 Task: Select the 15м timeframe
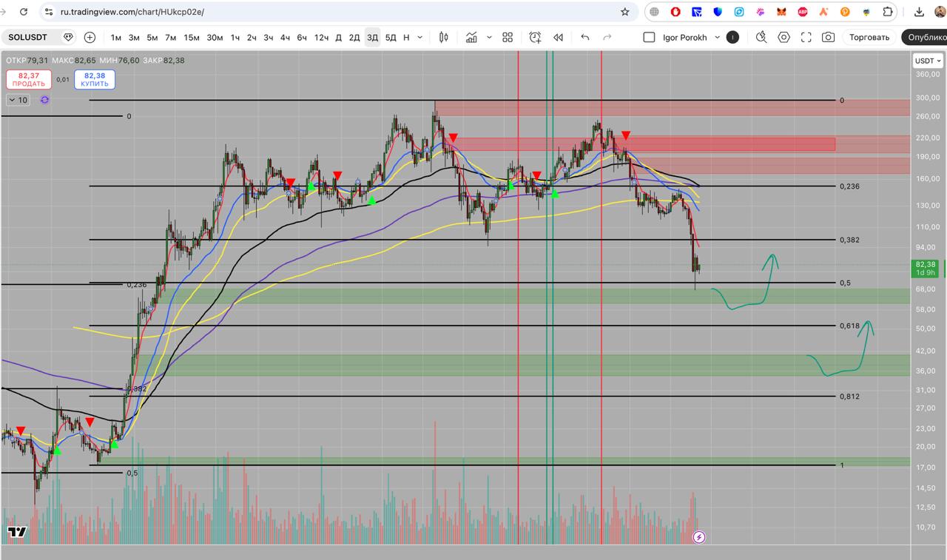tap(192, 37)
